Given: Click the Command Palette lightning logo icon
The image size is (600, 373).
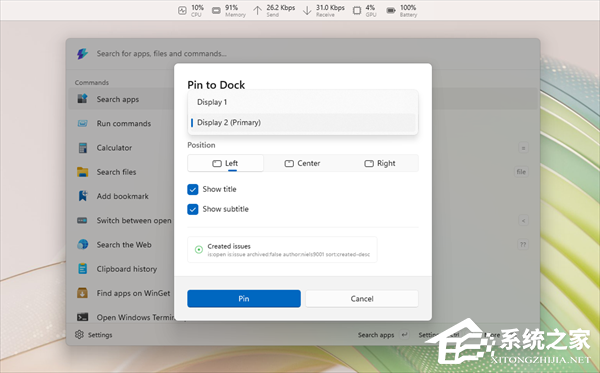Looking at the screenshot, I should [x=82, y=54].
